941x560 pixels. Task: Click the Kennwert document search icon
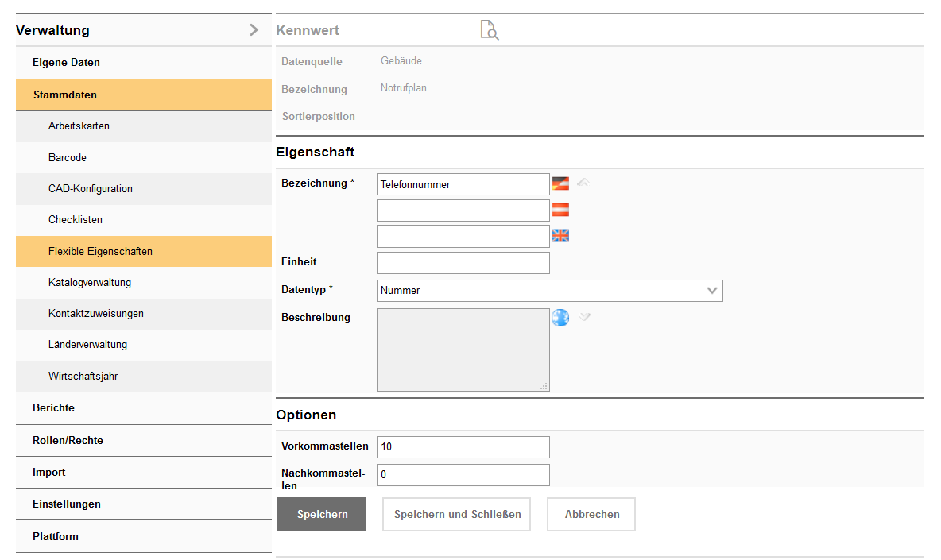(490, 30)
